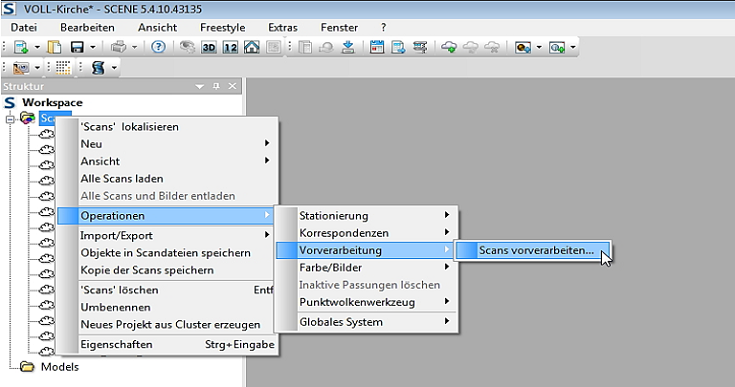Open the Freestyle menu
The width and height of the screenshot is (735, 387).
click(223, 28)
